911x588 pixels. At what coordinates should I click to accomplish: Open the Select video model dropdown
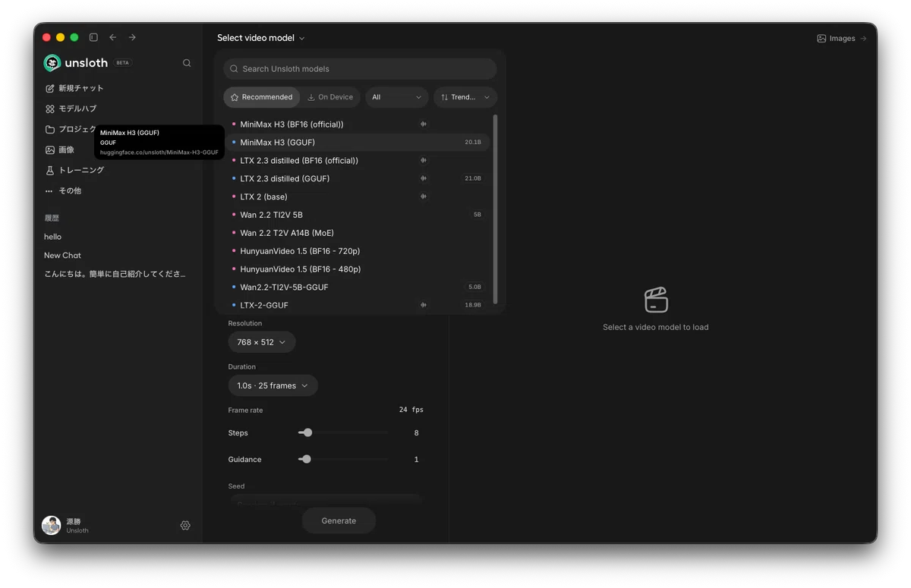(260, 38)
